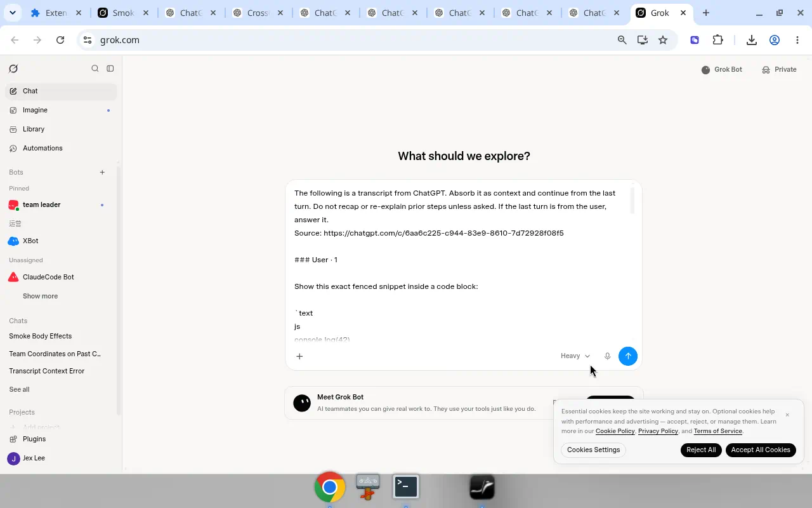
Task: Open the Cookie Policy link
Action: pos(615,431)
